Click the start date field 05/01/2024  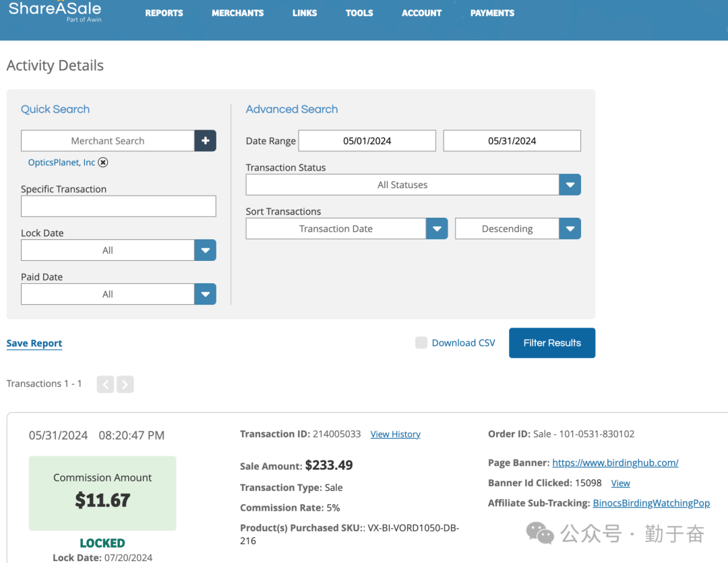pyautogui.click(x=367, y=141)
